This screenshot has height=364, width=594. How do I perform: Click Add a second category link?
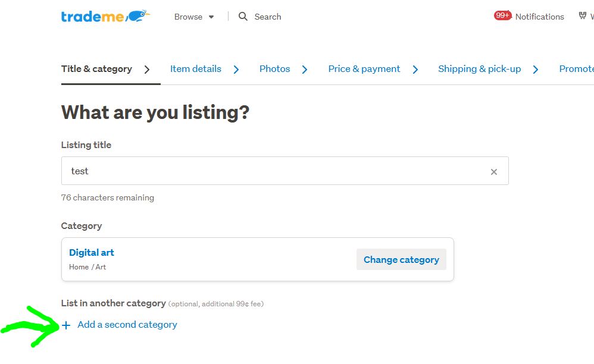click(127, 325)
